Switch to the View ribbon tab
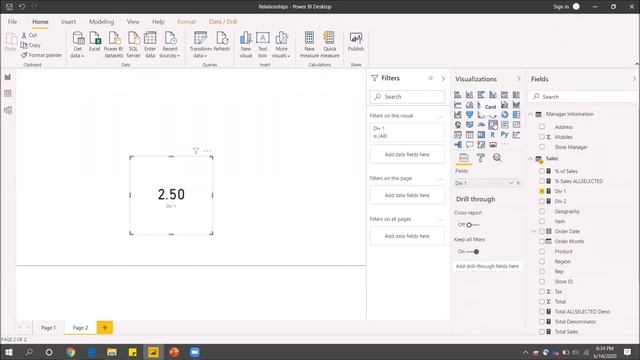Viewport: 640px width, 360px height. tap(133, 22)
